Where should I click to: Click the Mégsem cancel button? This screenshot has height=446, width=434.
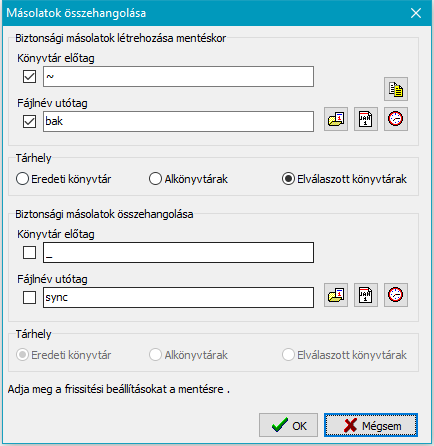(371, 425)
